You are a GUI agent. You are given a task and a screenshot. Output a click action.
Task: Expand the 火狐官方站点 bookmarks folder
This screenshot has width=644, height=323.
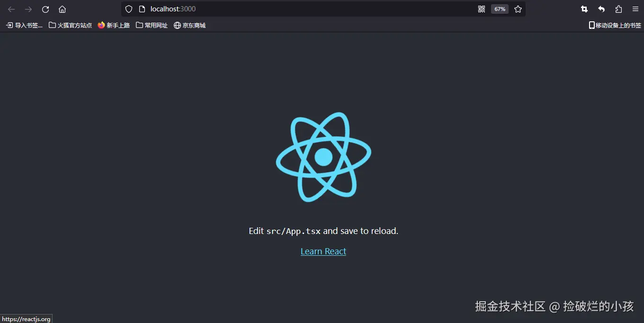pyautogui.click(x=70, y=25)
